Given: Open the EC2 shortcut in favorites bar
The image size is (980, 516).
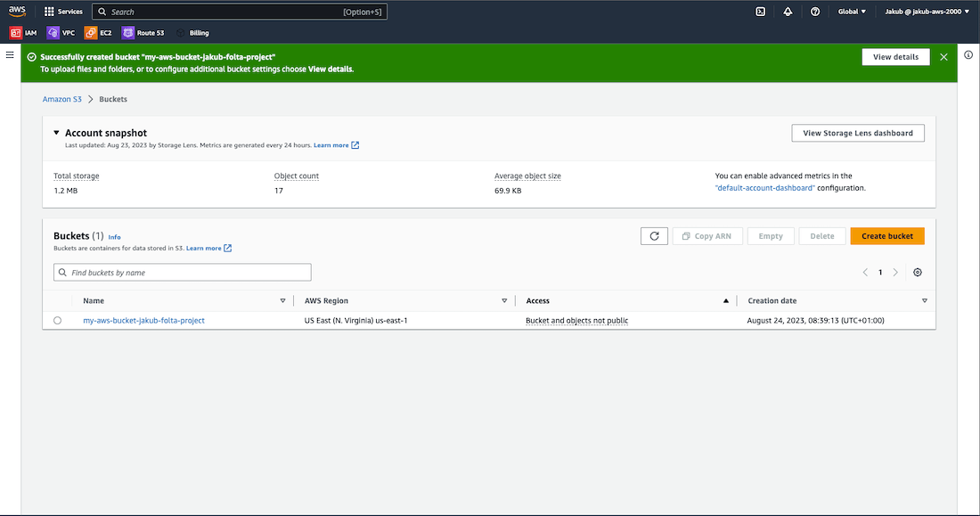Looking at the screenshot, I should coord(99,33).
